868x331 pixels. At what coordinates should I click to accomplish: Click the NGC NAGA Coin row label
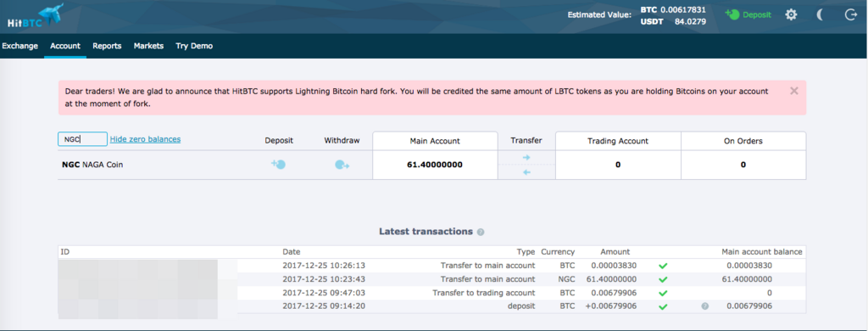pyautogui.click(x=92, y=165)
